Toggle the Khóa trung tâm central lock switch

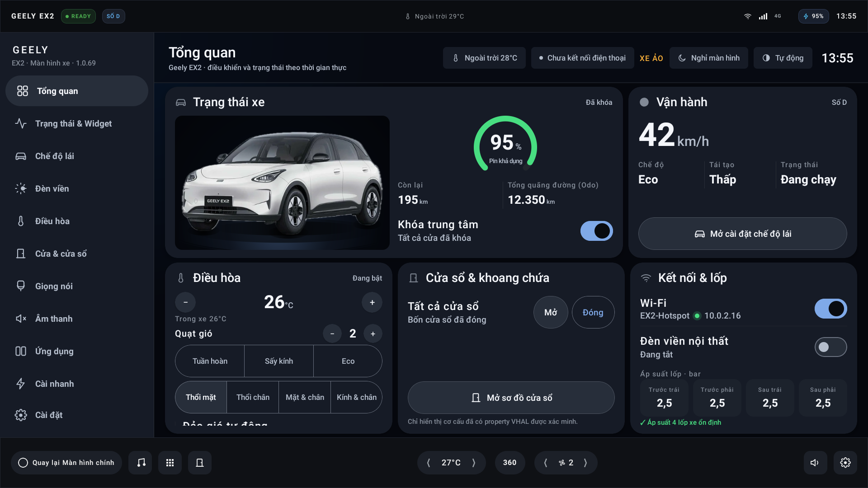click(597, 231)
